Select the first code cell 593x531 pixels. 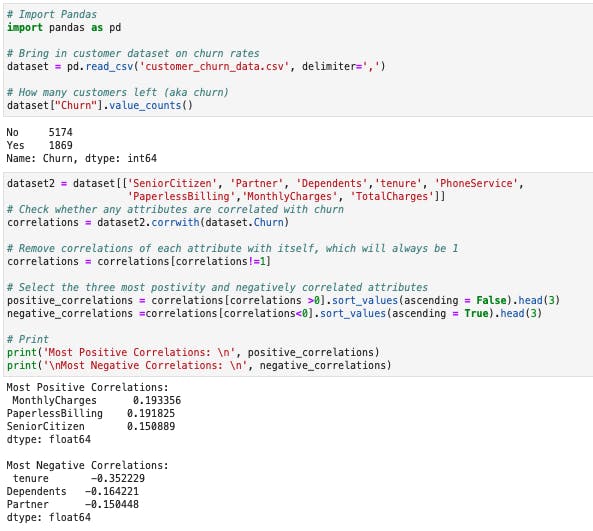(x=298, y=60)
